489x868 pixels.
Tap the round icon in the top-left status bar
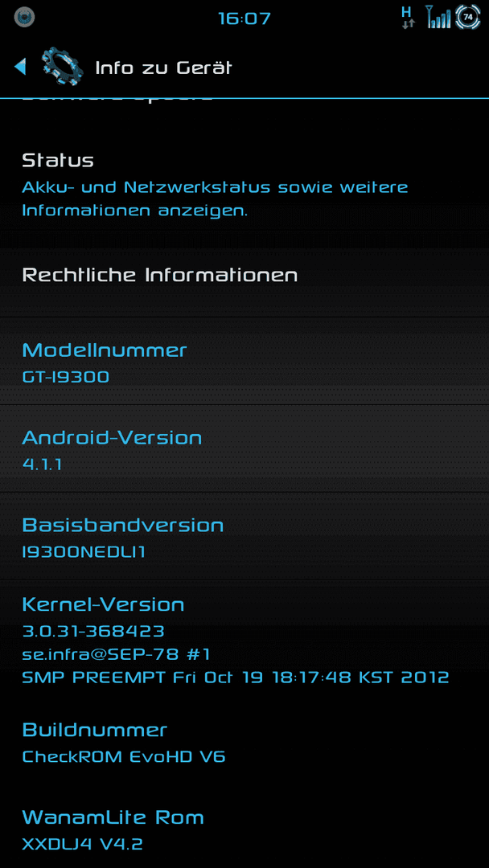coord(24,17)
